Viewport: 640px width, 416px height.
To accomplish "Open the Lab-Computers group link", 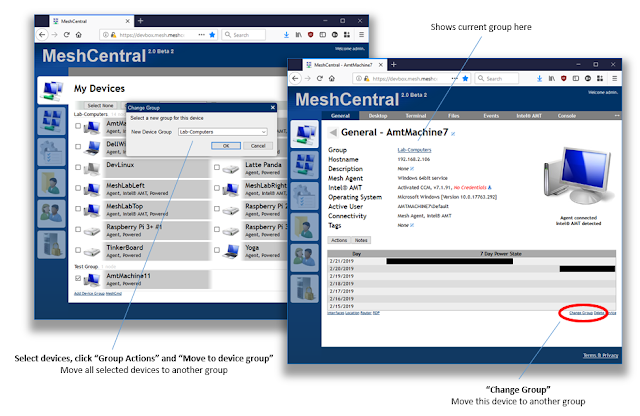I will [414, 150].
